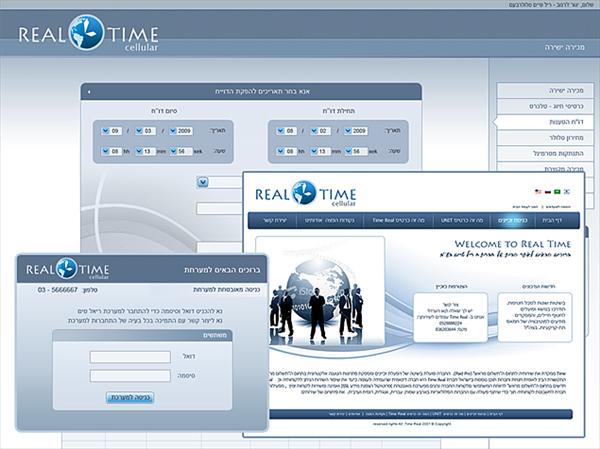Click the franchisee box with phone numbers
Viewport: 600px width, 449px height.
[450, 317]
